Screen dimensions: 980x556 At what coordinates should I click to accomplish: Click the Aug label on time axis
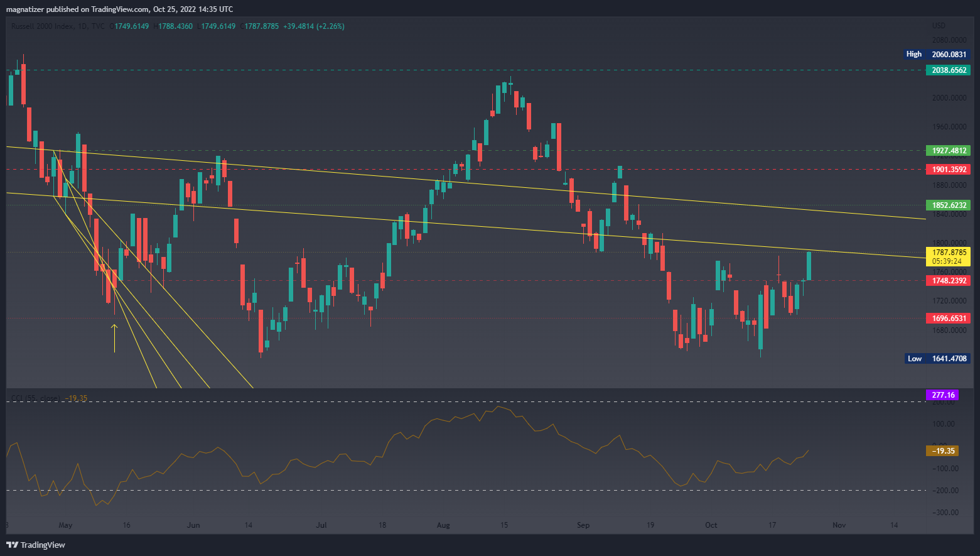point(443,525)
